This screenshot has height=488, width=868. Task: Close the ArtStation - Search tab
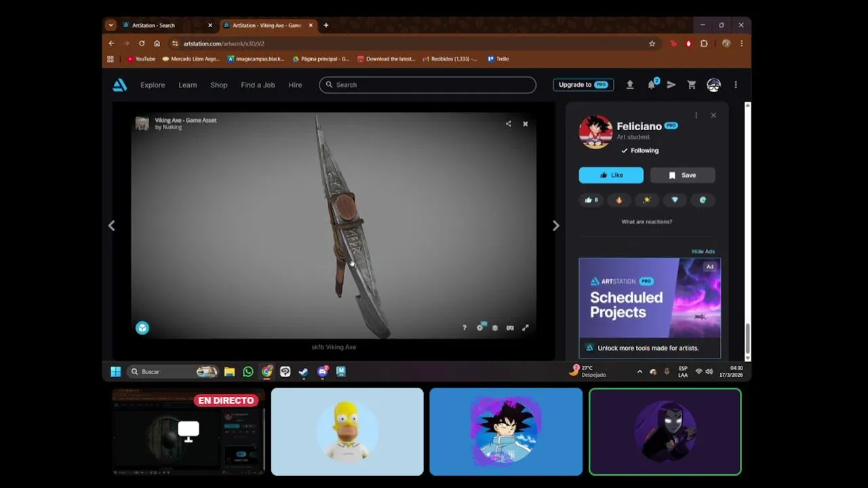210,25
